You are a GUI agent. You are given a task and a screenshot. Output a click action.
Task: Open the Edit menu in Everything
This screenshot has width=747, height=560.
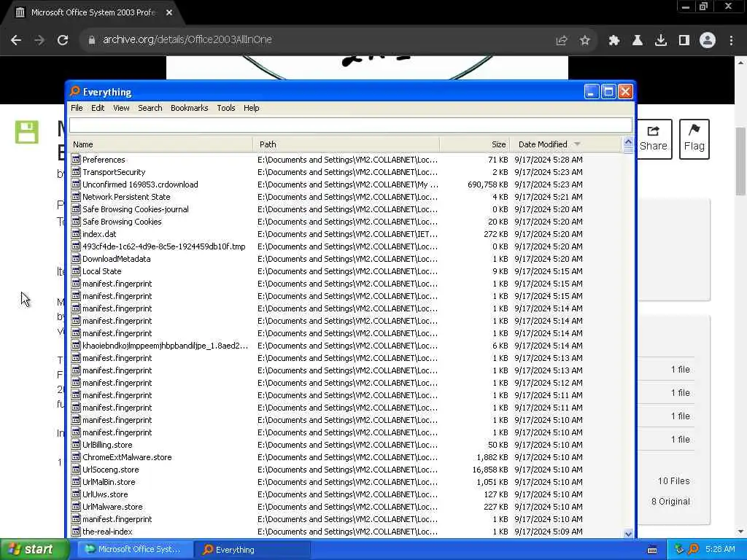98,108
